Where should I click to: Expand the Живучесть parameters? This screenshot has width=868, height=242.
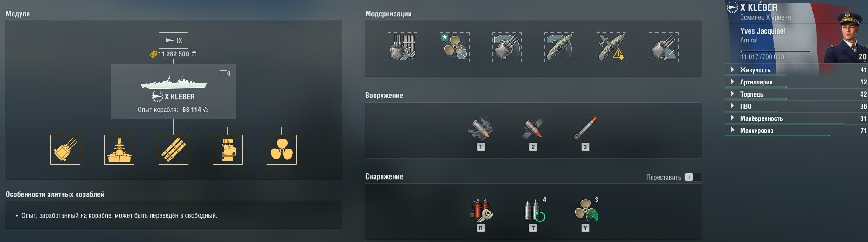pos(796,70)
